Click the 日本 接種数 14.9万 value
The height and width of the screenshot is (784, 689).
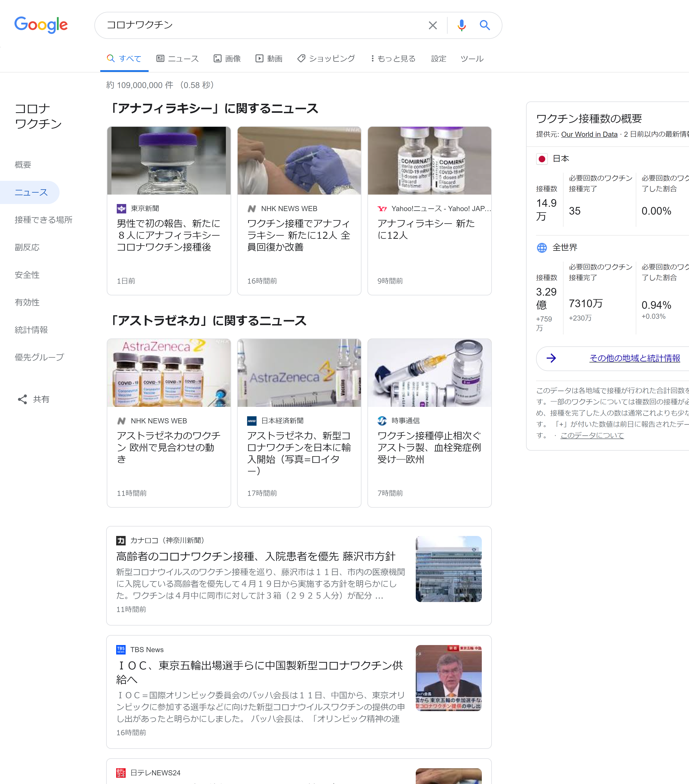(x=546, y=210)
